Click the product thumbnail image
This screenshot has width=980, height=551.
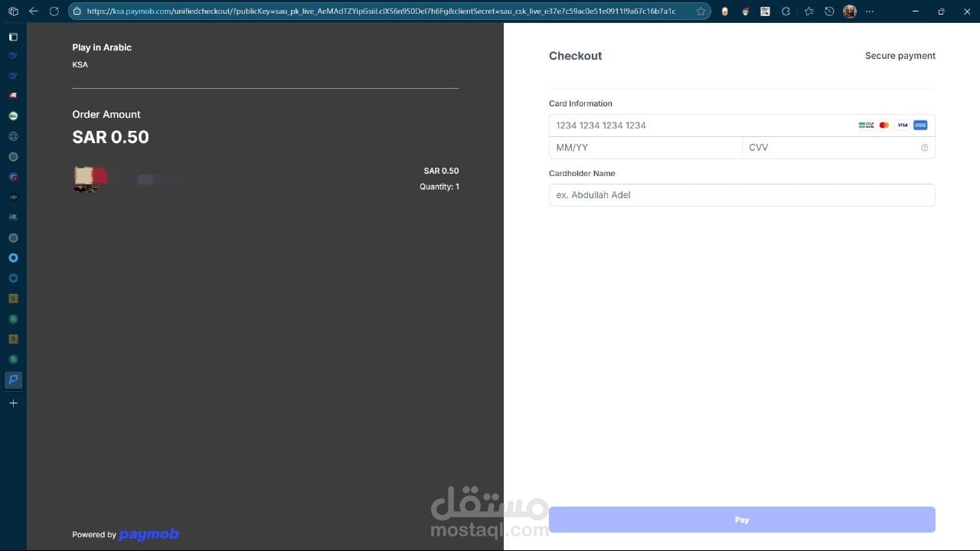pos(90,179)
